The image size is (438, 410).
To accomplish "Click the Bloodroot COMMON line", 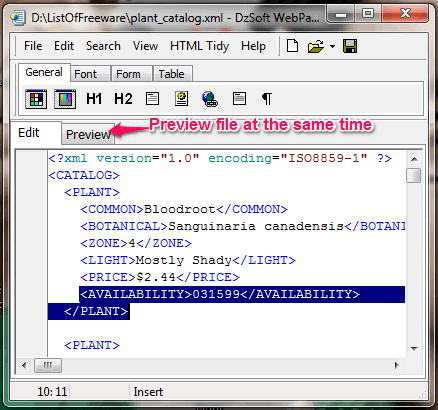I will (184, 209).
